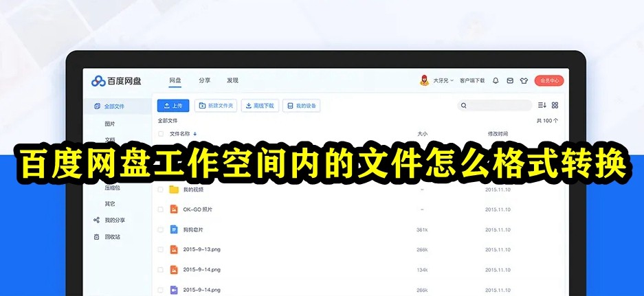
Task: Click the yellow folder icon of 我的视频
Action: click(x=174, y=190)
